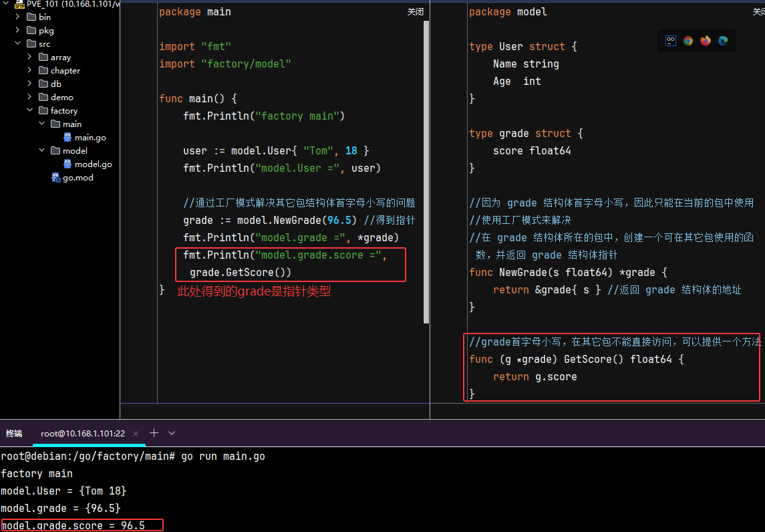765x532 pixels.
Task: Open terminal tab options dropdown arrow
Action: click(x=172, y=433)
